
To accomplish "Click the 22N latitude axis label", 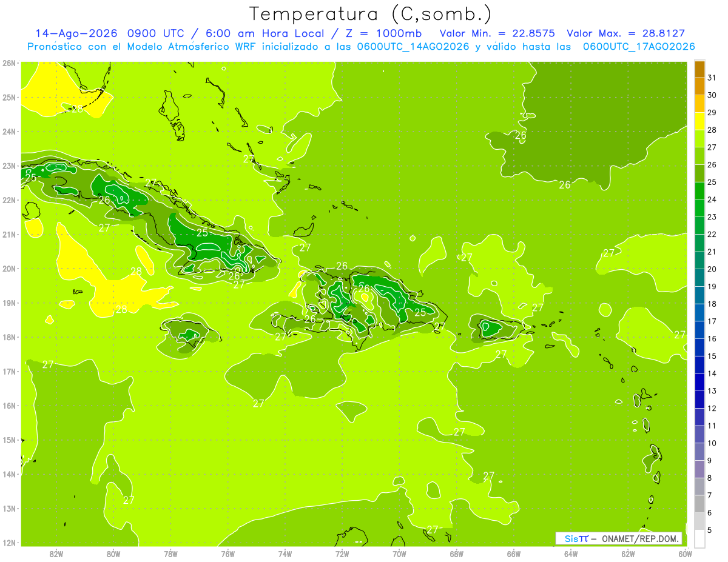I will pos(8,200).
